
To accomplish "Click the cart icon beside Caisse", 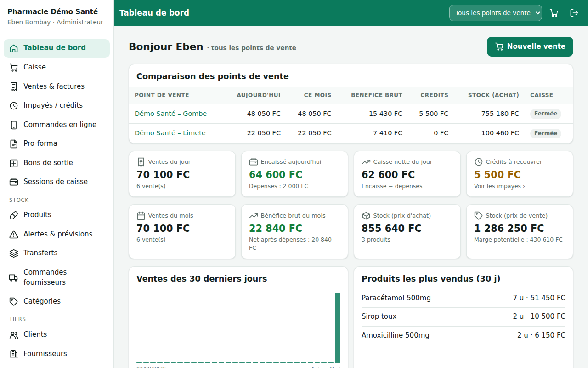I will (x=14, y=67).
